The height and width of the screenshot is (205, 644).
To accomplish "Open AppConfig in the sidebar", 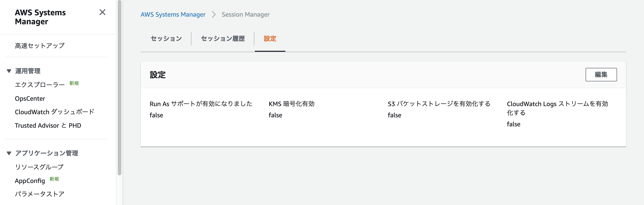I will click(x=30, y=181).
